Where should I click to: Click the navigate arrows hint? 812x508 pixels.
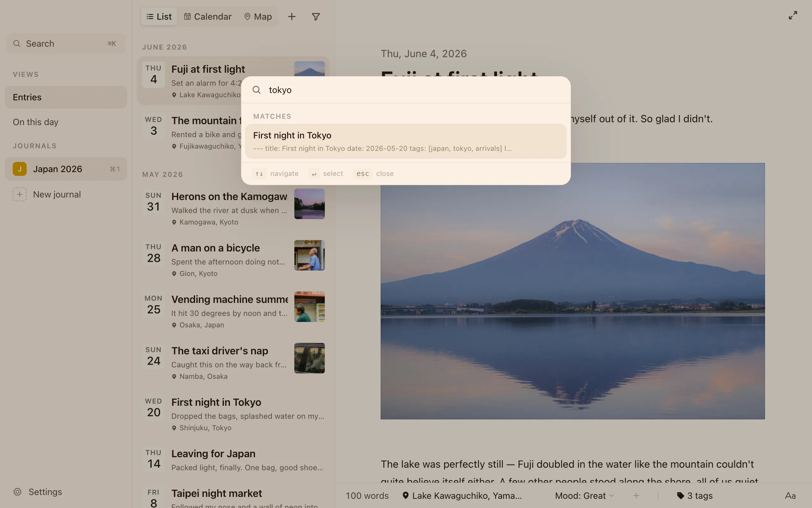tap(275, 174)
